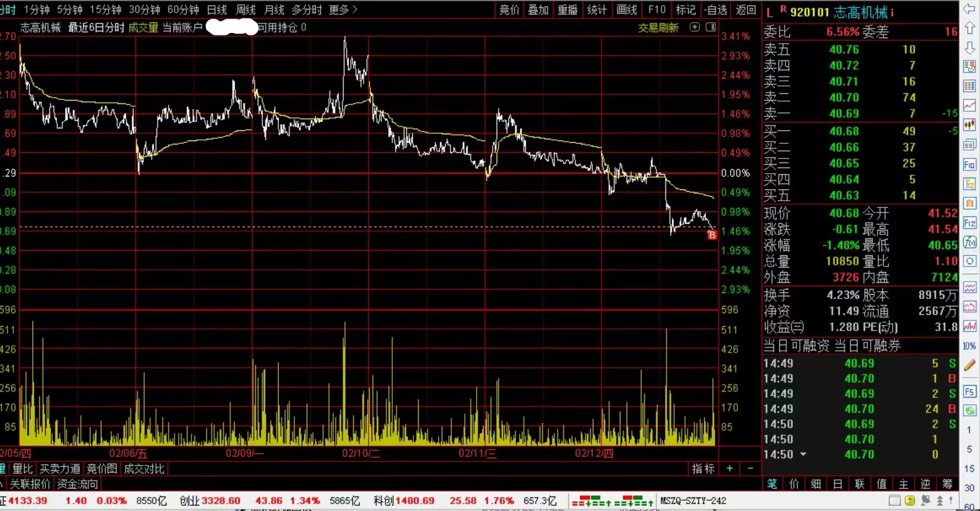Switch to the 周线 weekly chart tab
Viewport: 980px width, 511px height.
pyautogui.click(x=246, y=10)
